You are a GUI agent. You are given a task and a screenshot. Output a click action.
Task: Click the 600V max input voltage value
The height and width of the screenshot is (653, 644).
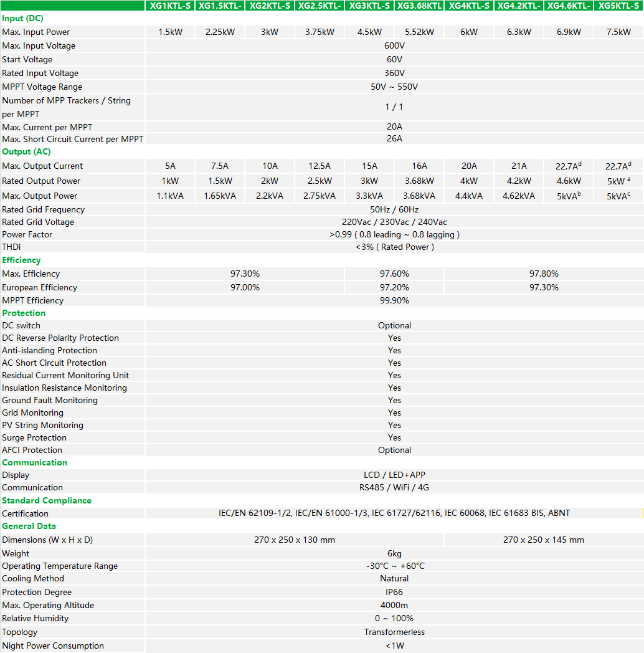(x=394, y=46)
